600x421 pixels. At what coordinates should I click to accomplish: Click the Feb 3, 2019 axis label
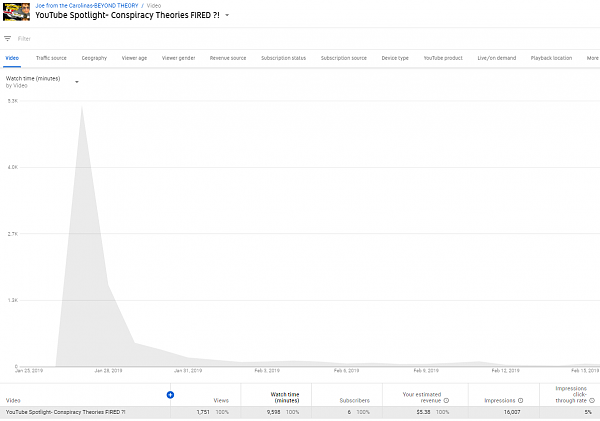tap(267, 370)
